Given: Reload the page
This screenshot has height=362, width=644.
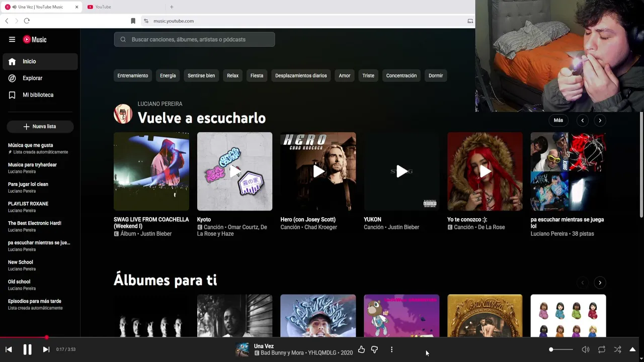Looking at the screenshot, I should click(27, 21).
